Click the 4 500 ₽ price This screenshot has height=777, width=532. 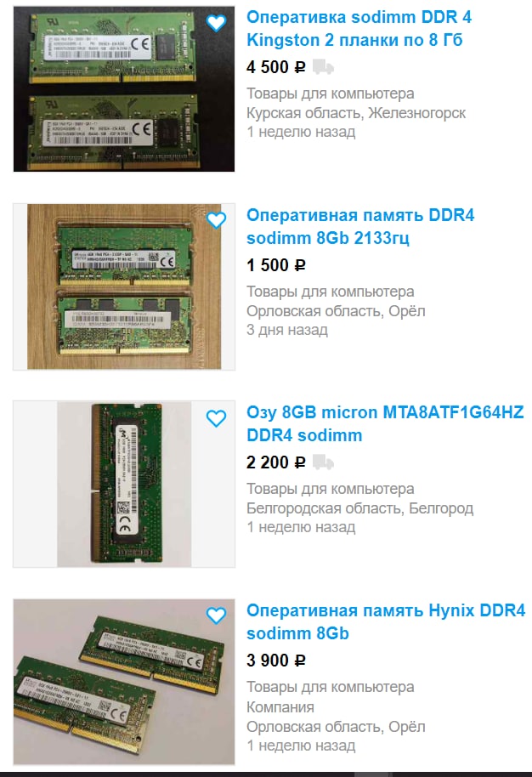(x=276, y=67)
